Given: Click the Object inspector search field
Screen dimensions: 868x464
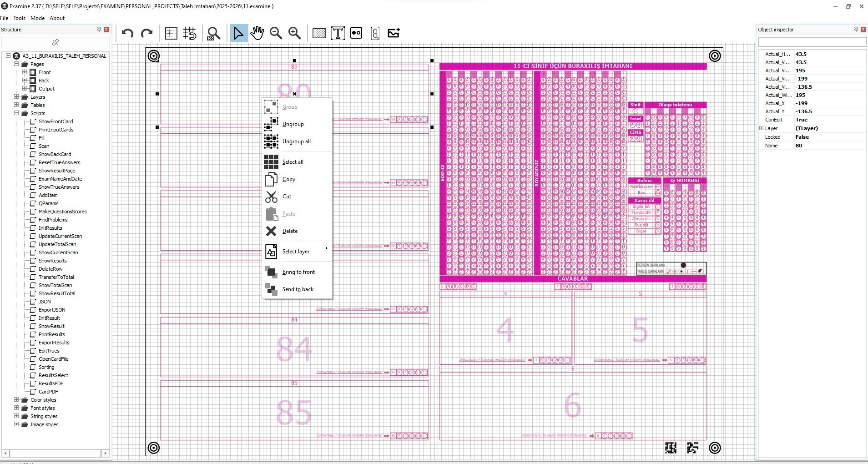Looking at the screenshot, I should tap(812, 42).
